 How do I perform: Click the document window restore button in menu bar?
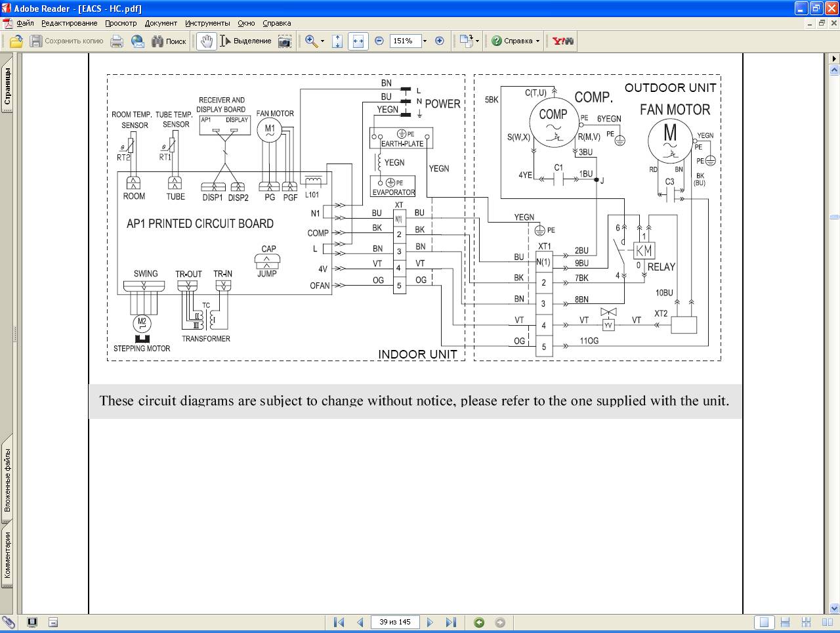[822, 23]
